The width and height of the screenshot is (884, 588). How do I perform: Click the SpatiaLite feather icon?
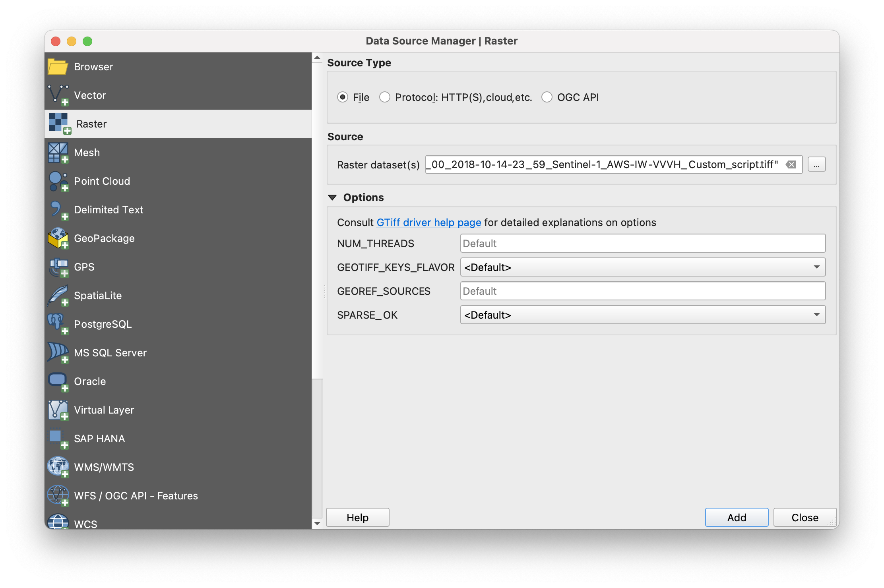click(x=58, y=296)
